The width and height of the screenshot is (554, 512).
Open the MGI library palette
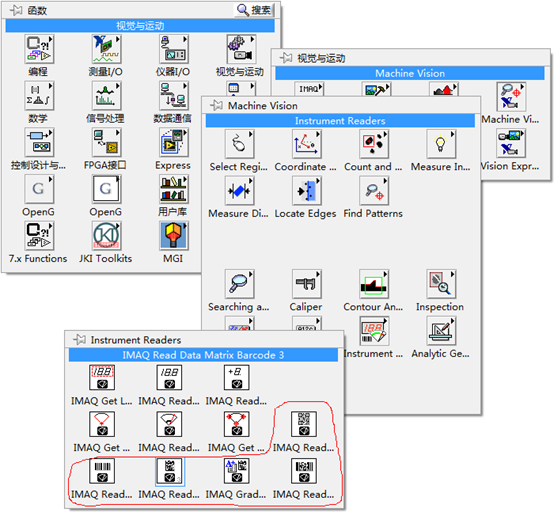click(173, 236)
